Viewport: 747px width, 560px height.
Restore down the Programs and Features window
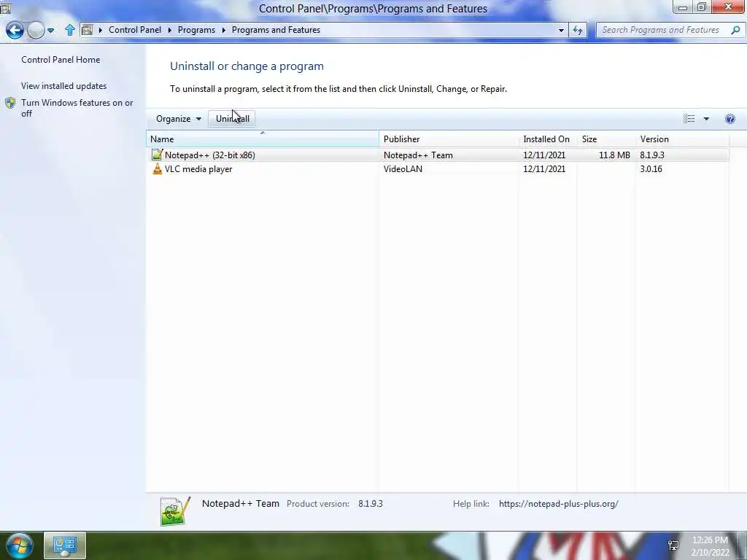pos(702,7)
